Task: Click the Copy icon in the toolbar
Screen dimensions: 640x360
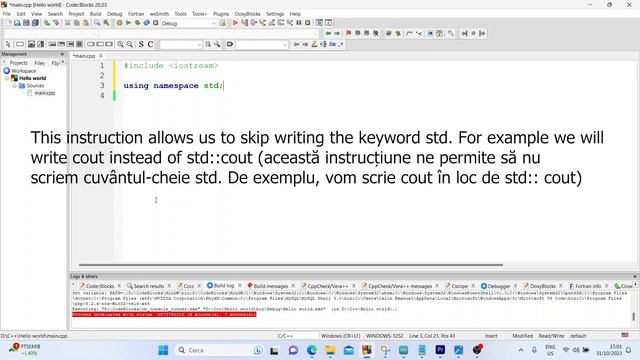Action: point(77,23)
